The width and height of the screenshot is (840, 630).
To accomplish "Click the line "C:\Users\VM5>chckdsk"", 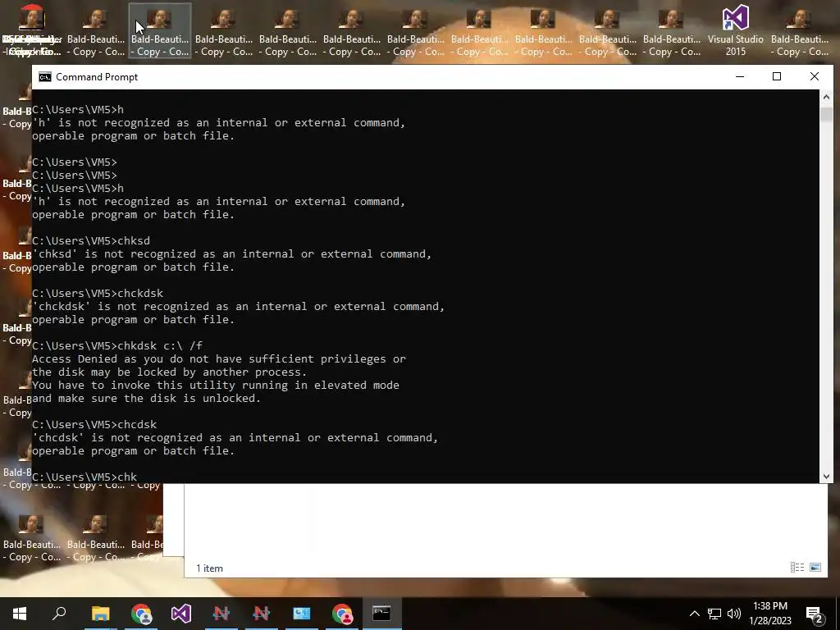I will [x=98, y=293].
